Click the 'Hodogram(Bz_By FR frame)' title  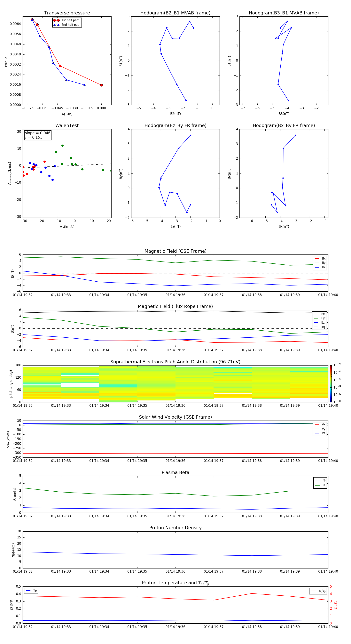coord(175,125)
